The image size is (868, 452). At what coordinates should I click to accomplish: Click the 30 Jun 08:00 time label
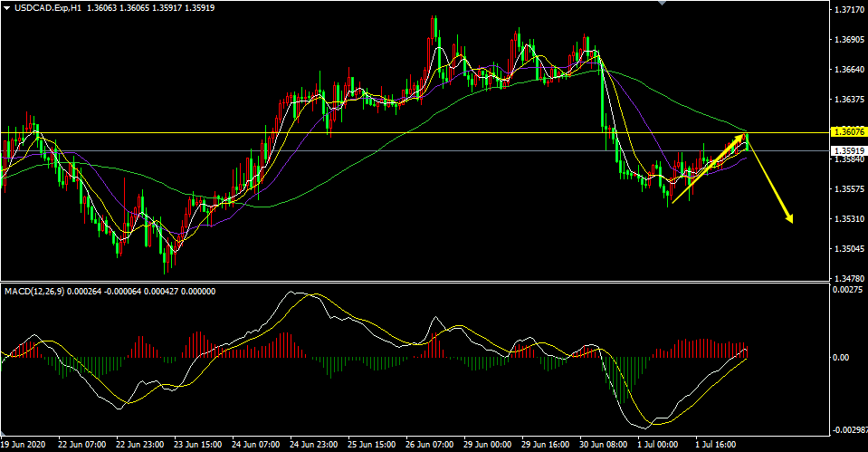(604, 444)
